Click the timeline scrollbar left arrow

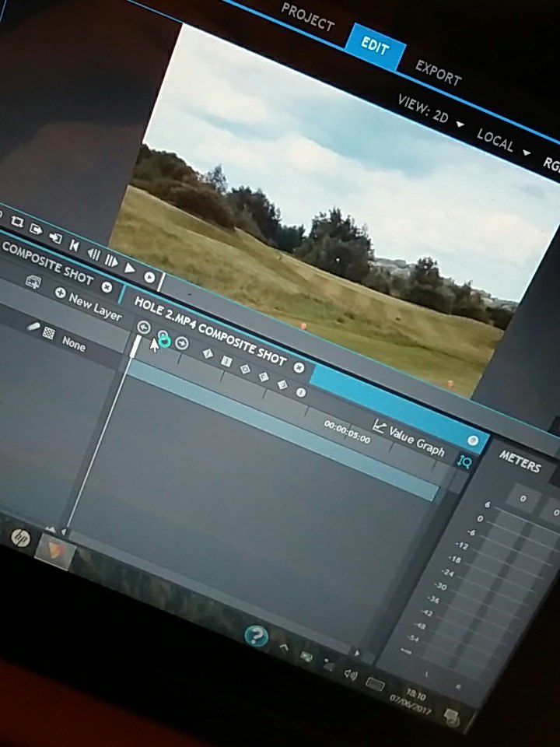pyautogui.click(x=63, y=531)
